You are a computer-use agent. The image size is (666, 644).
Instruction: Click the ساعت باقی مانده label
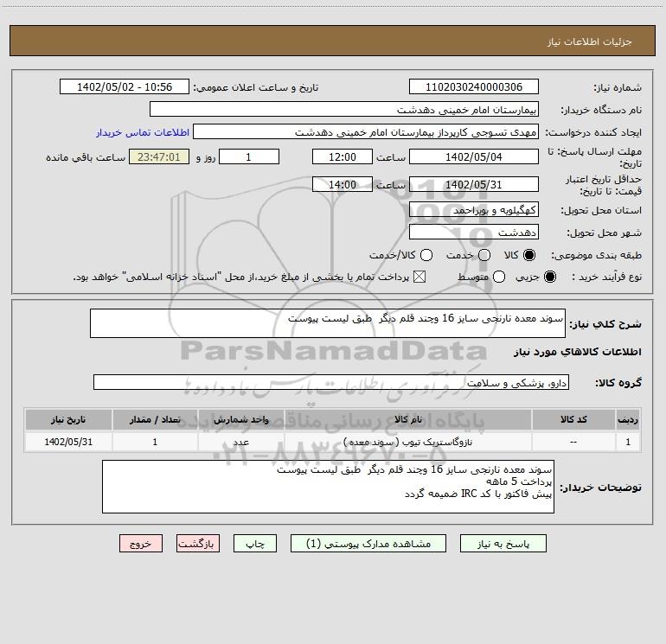[86, 157]
